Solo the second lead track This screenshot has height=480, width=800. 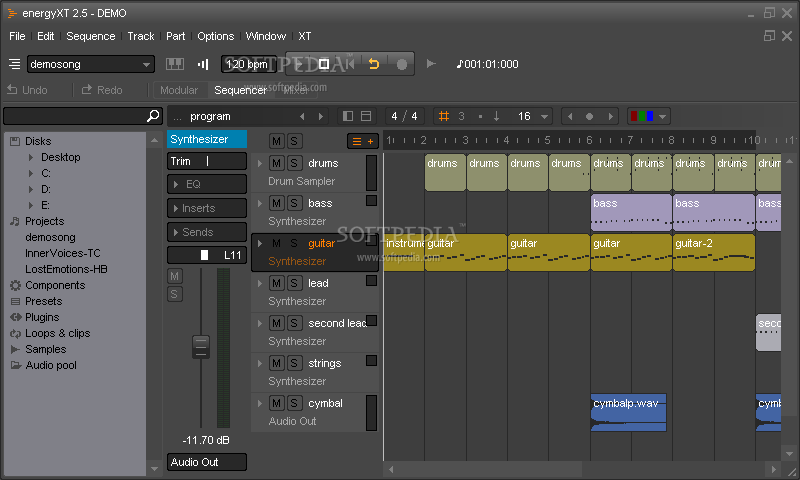tap(294, 323)
